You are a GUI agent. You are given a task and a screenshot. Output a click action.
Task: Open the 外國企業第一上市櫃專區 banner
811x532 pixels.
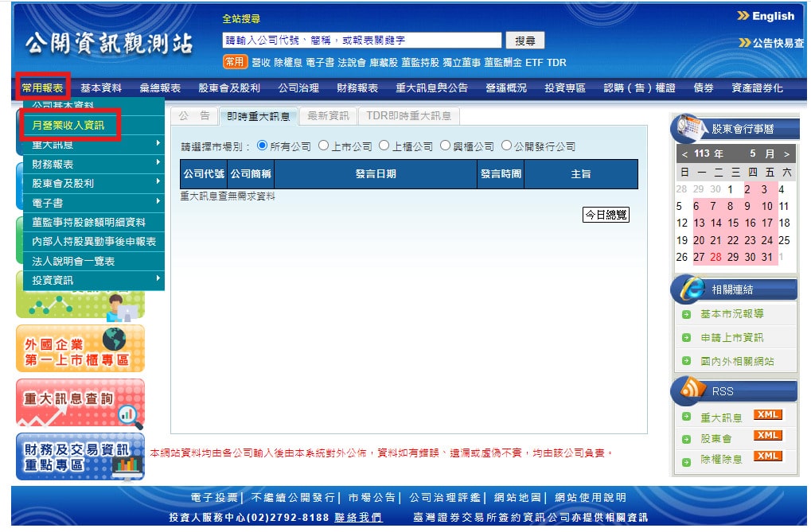click(x=77, y=348)
